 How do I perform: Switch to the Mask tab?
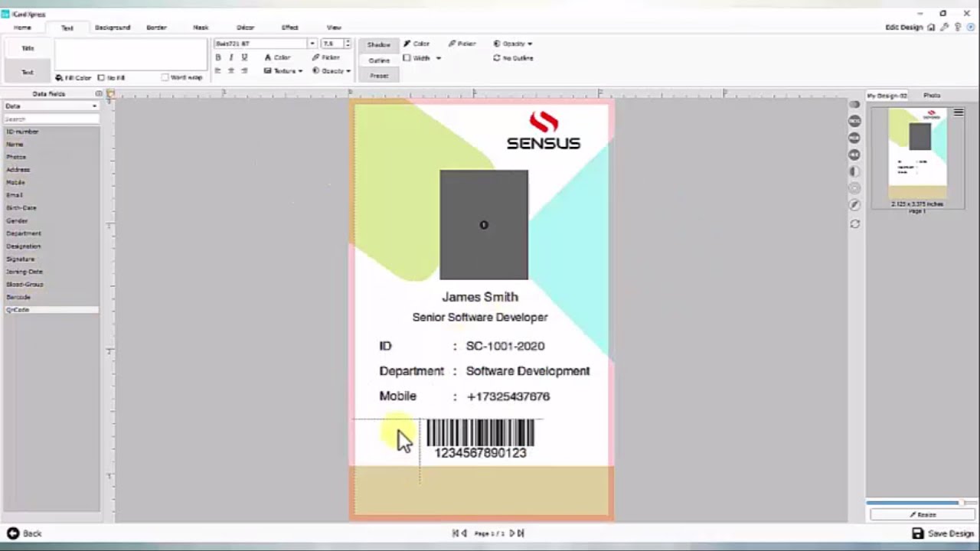click(201, 28)
